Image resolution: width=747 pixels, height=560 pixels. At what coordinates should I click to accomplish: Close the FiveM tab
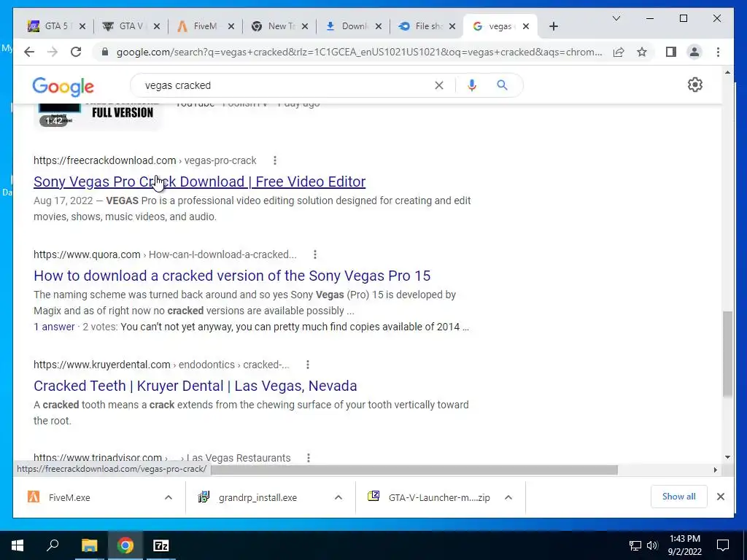point(231,26)
